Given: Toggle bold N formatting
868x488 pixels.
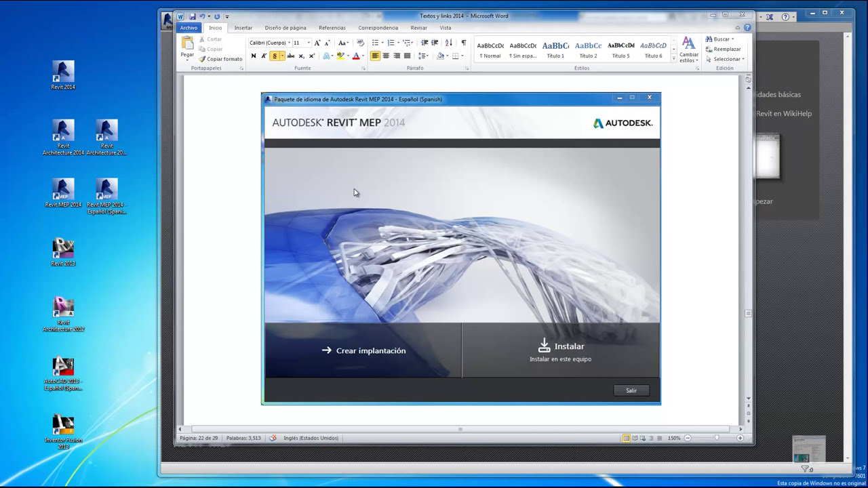Looking at the screenshot, I should [x=254, y=56].
